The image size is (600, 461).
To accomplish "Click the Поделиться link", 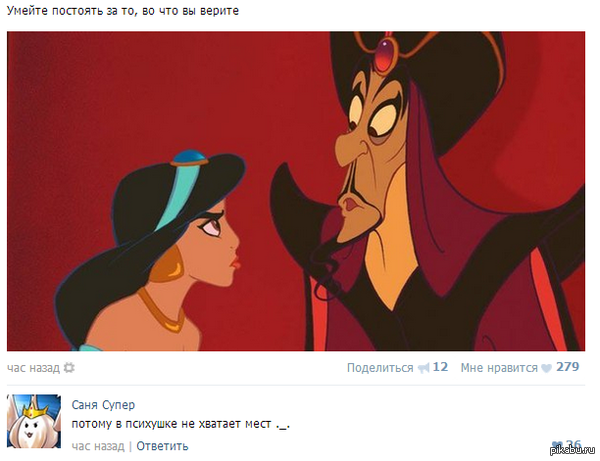I will point(380,368).
